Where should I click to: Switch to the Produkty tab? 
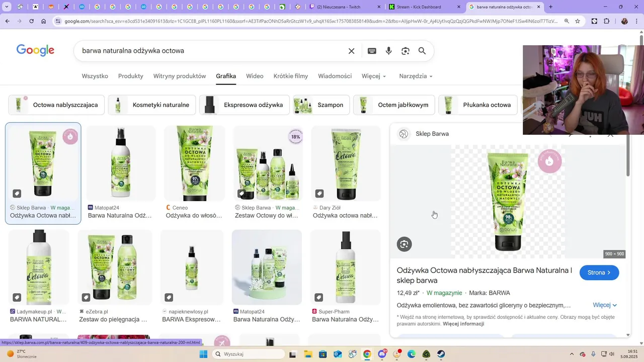[131, 76]
